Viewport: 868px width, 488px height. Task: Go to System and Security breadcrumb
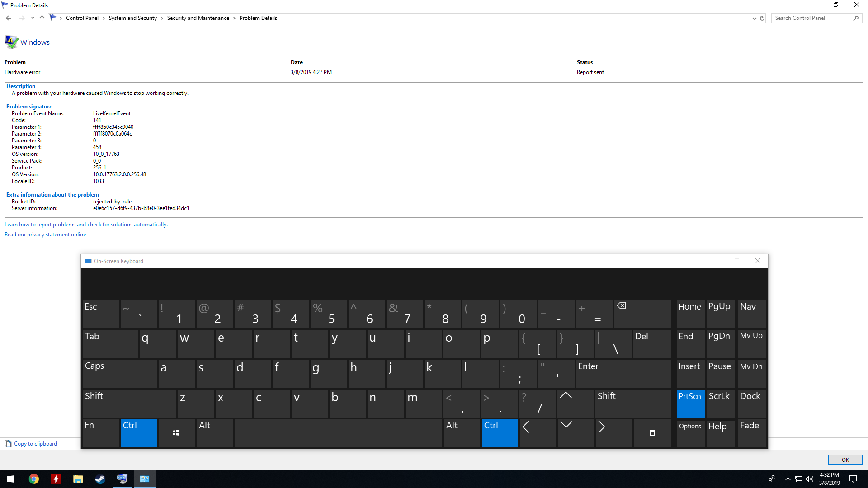pos(132,18)
